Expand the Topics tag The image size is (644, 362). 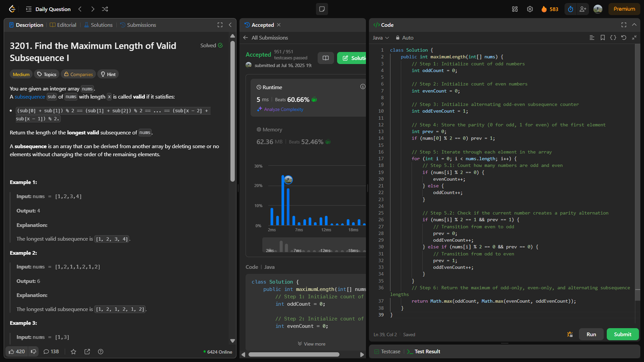(46, 75)
